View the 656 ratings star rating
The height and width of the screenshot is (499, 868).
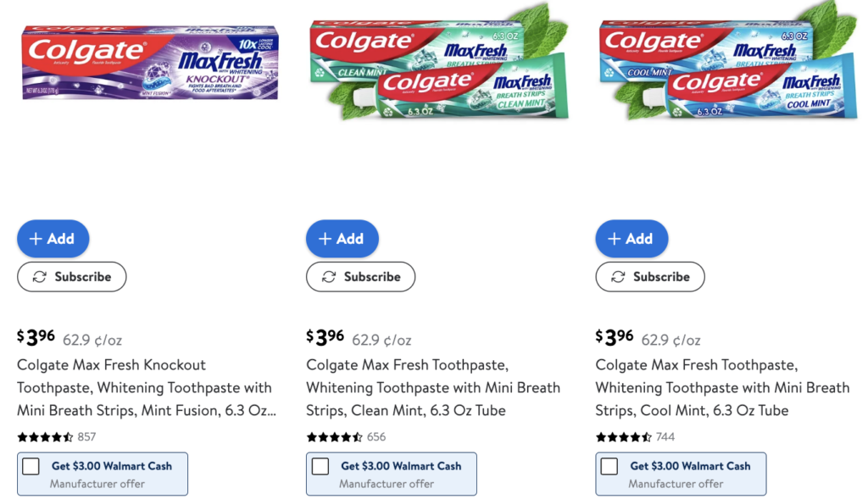pos(335,437)
